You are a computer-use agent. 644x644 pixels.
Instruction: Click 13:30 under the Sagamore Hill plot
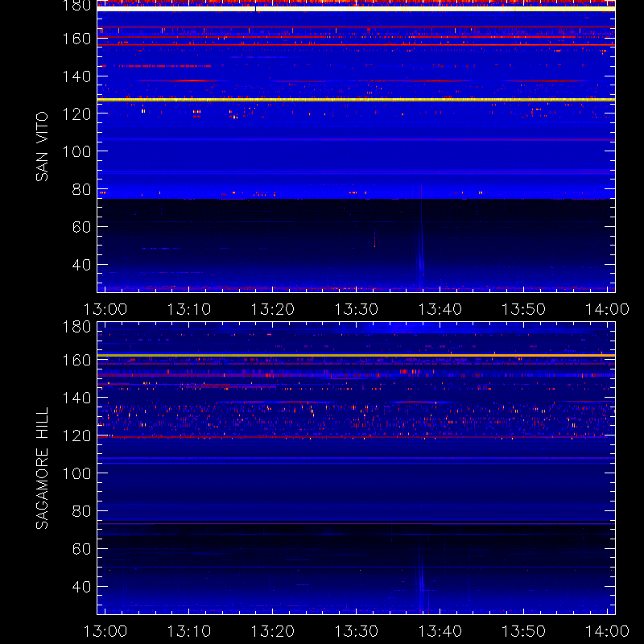coord(357,631)
